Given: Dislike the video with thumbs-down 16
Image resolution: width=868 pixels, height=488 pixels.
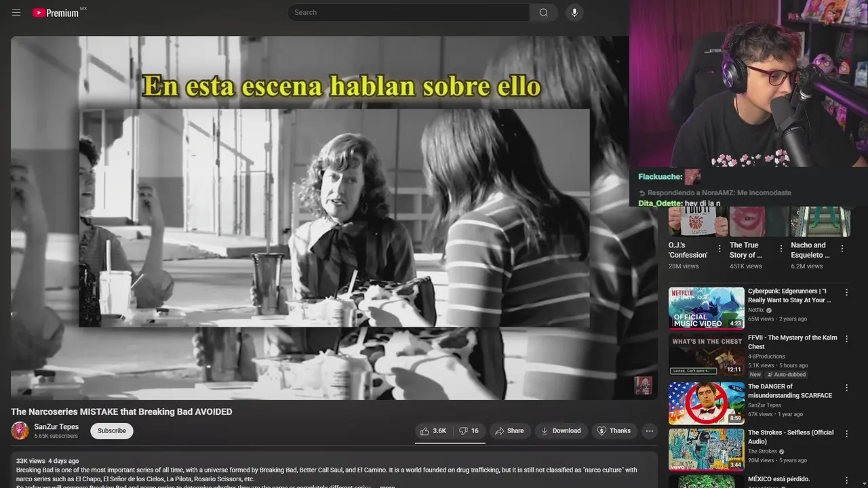Looking at the screenshot, I should [469, 431].
